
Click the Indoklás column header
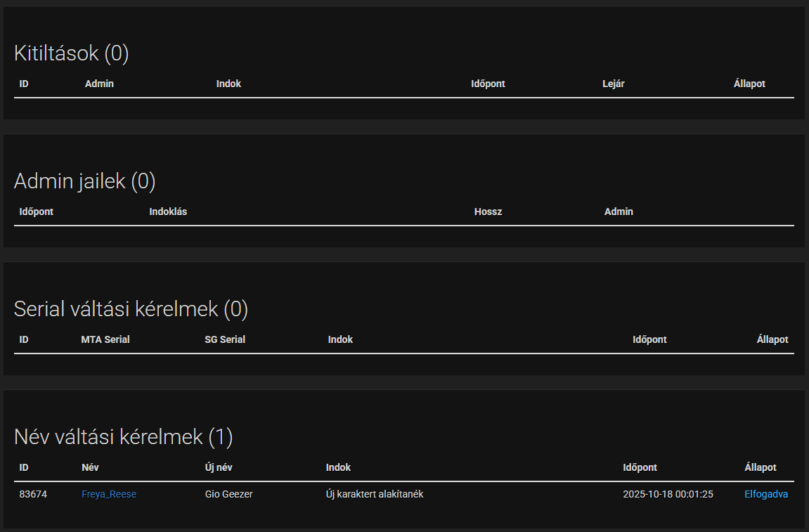168,212
